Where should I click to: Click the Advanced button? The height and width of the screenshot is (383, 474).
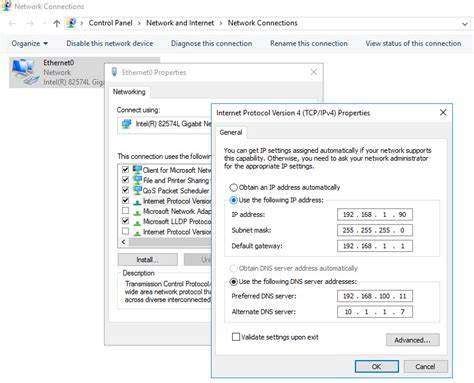[413, 340]
